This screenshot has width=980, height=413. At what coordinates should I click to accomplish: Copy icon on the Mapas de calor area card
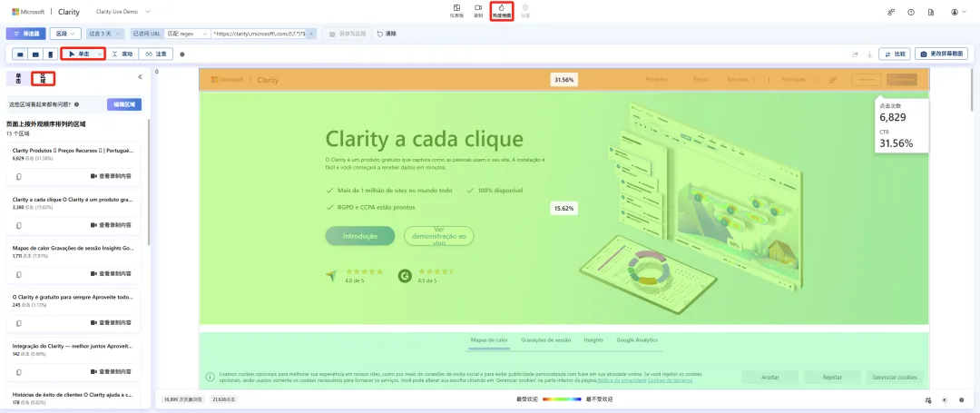[x=19, y=273]
